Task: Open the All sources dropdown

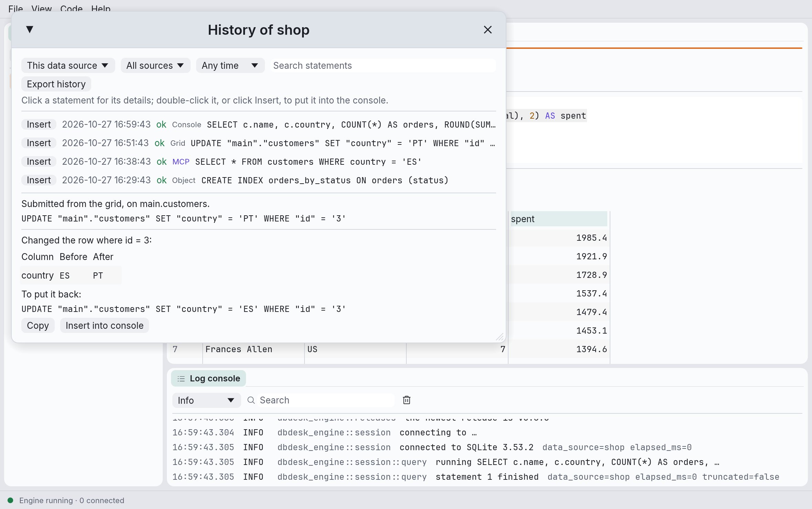Action: pos(155,65)
